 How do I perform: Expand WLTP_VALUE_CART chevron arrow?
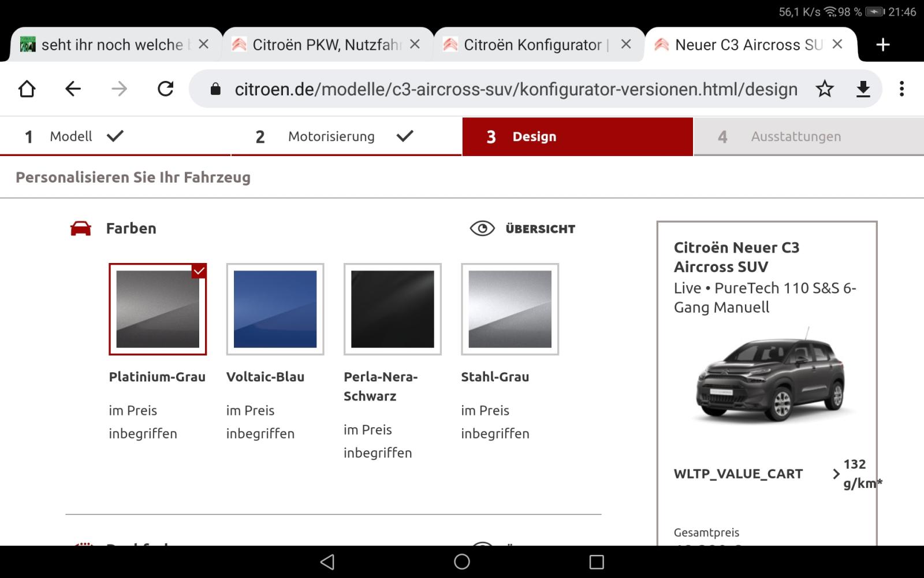836,474
